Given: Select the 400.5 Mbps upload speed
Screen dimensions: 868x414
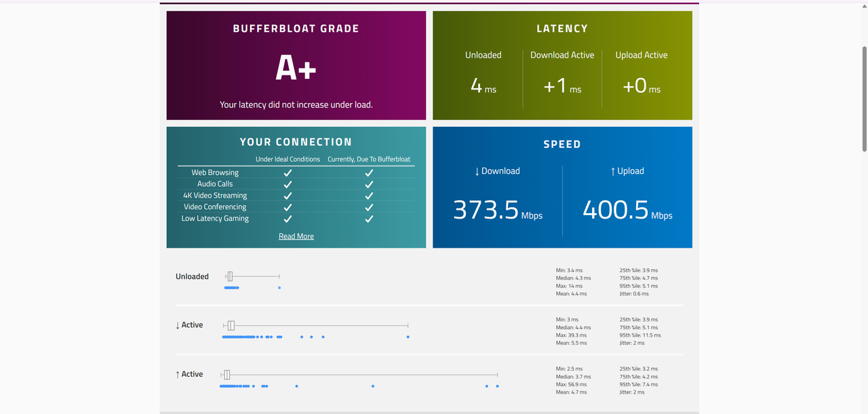Looking at the screenshot, I should tap(627, 210).
